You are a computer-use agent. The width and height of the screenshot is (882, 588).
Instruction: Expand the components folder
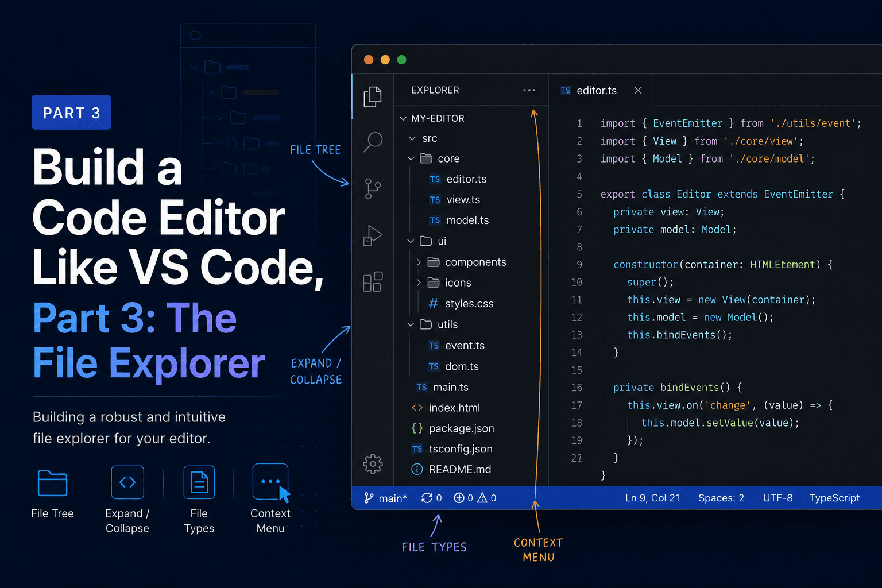click(419, 262)
